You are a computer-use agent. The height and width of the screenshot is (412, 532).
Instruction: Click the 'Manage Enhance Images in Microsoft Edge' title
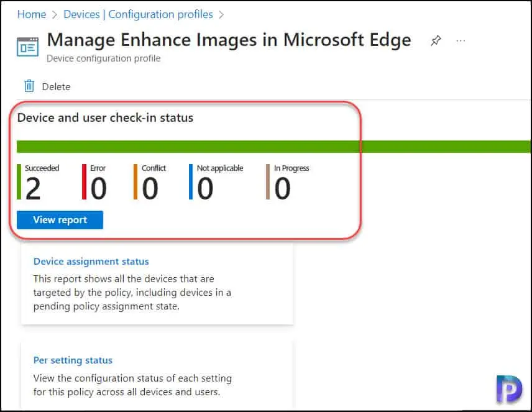pos(229,40)
